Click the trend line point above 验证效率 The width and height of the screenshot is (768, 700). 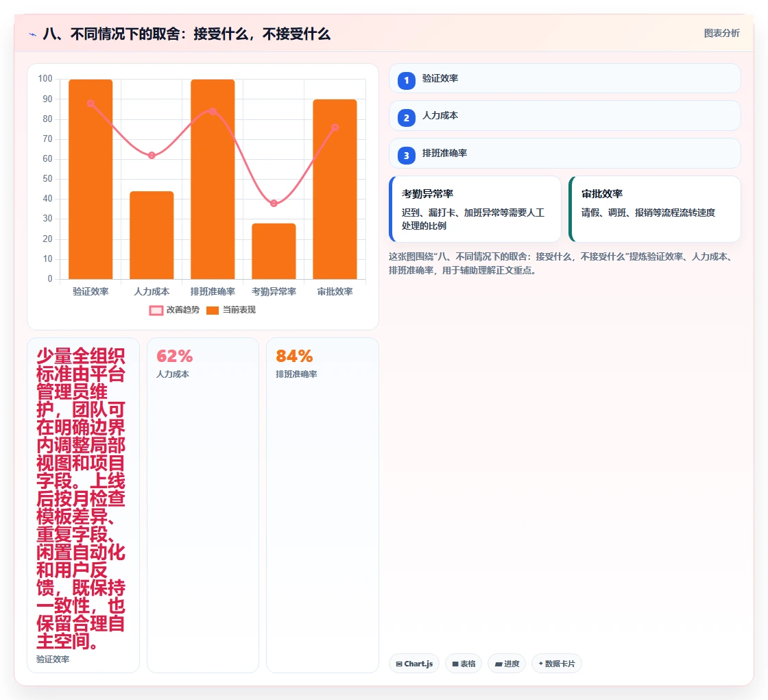pos(91,104)
